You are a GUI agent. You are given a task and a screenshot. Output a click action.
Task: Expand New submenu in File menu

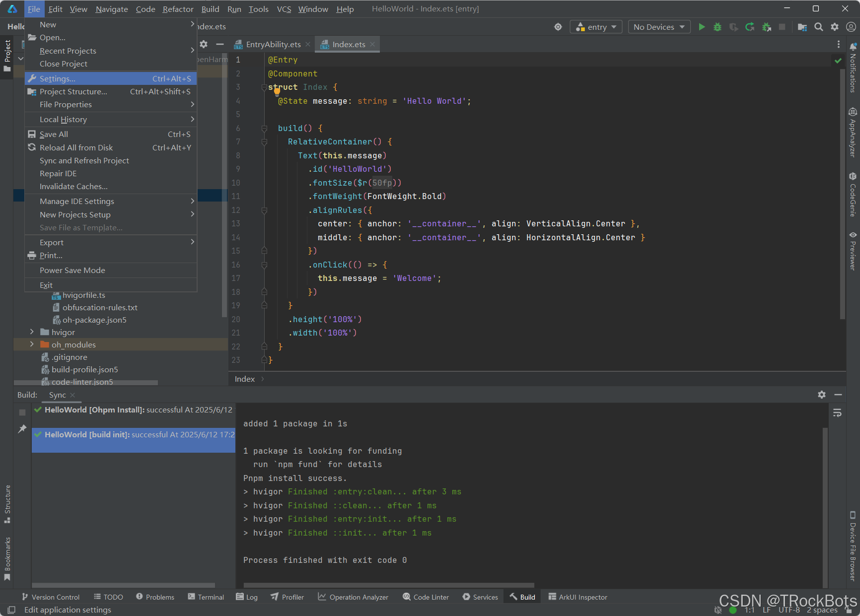coord(111,24)
